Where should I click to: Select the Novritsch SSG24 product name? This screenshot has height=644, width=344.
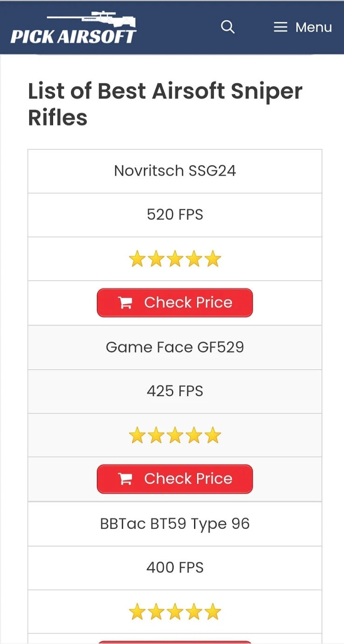coord(175,171)
